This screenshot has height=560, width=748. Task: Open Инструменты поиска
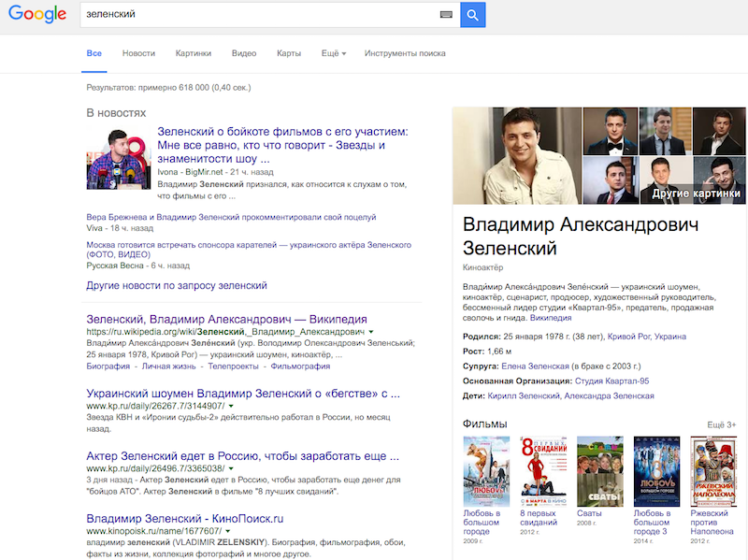pos(405,53)
